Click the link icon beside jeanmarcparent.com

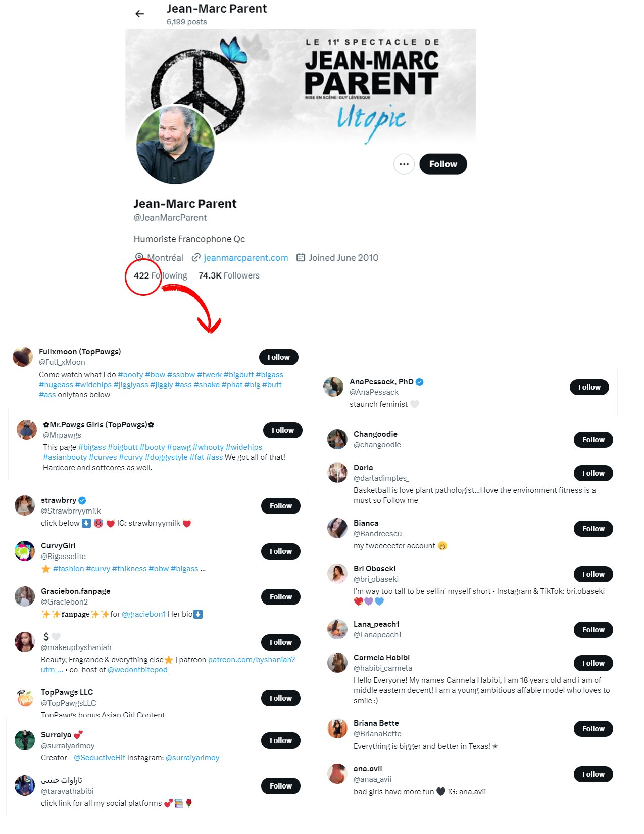click(196, 258)
